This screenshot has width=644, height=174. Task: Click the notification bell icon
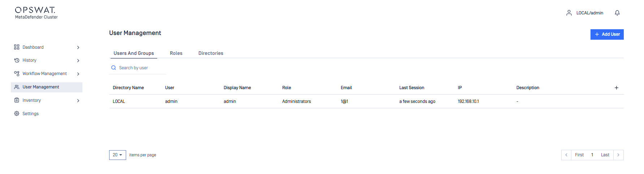[x=617, y=13]
